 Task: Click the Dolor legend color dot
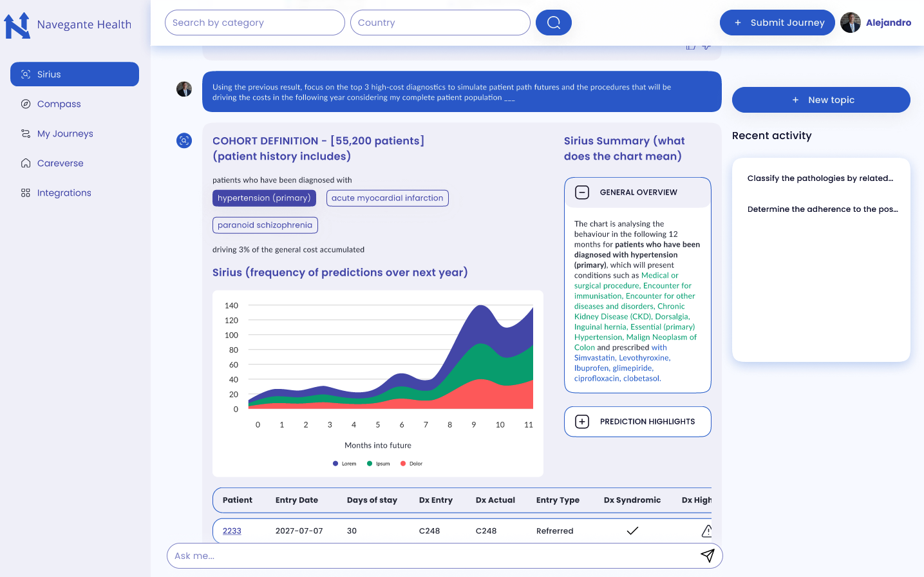click(403, 464)
